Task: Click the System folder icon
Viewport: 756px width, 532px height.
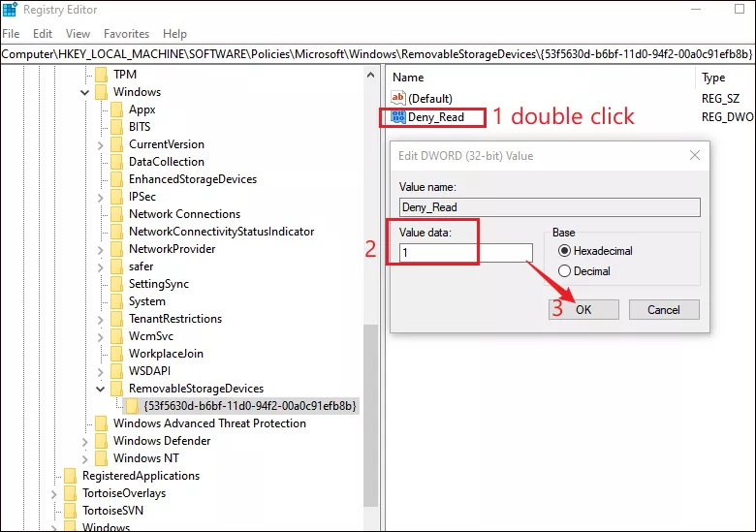Action: (x=116, y=301)
